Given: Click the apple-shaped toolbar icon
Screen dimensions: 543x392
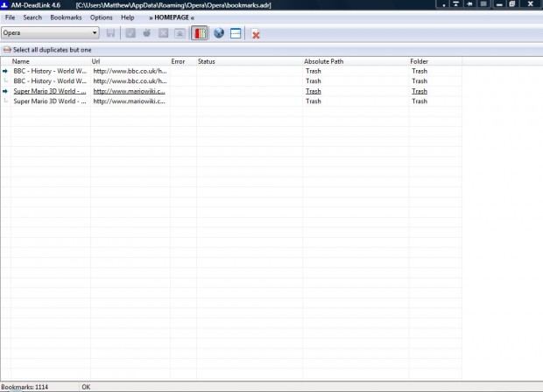Looking at the screenshot, I should coord(147,33).
